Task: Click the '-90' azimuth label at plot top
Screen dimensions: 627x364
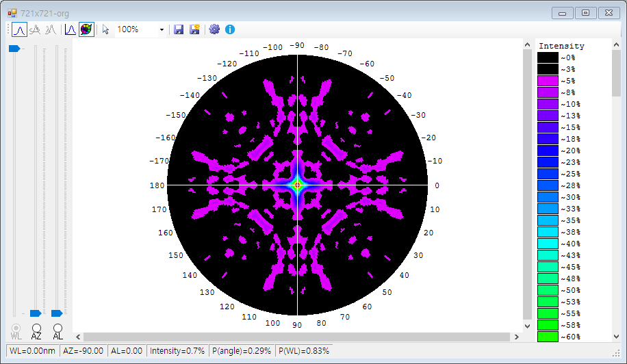Action: [296, 45]
